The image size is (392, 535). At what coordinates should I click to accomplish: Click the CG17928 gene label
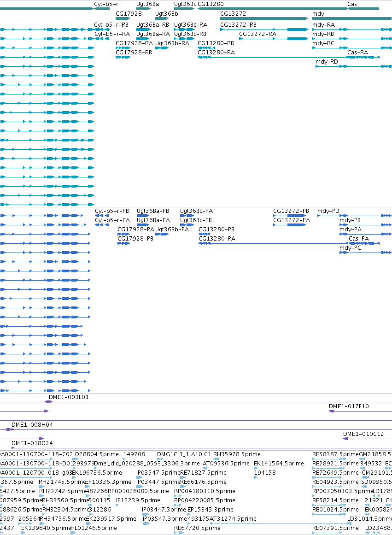(x=129, y=14)
